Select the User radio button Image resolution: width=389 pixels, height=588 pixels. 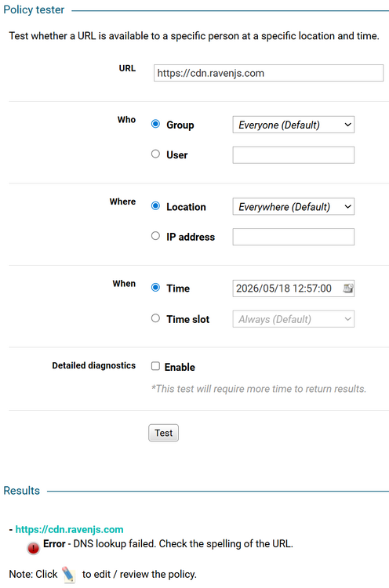point(155,154)
